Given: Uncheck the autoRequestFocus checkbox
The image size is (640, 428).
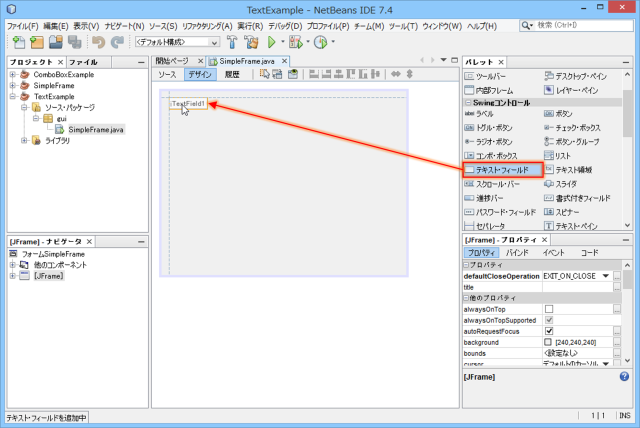Looking at the screenshot, I should click(x=548, y=331).
